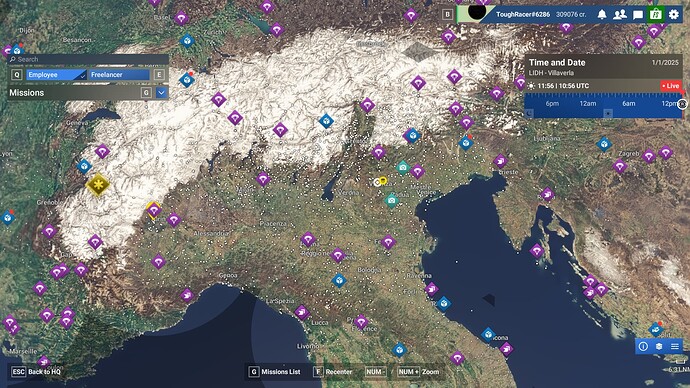Viewport: 690px width, 388px height.
Task: Select the teal camera marker north of Mestre
Action: tap(403, 168)
